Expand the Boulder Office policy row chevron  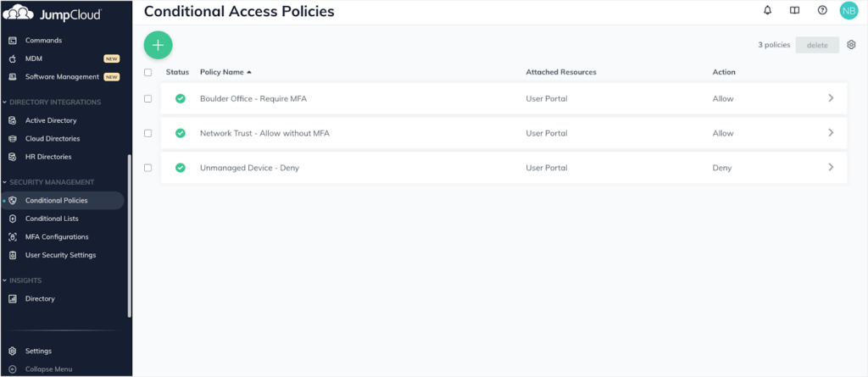tap(831, 98)
